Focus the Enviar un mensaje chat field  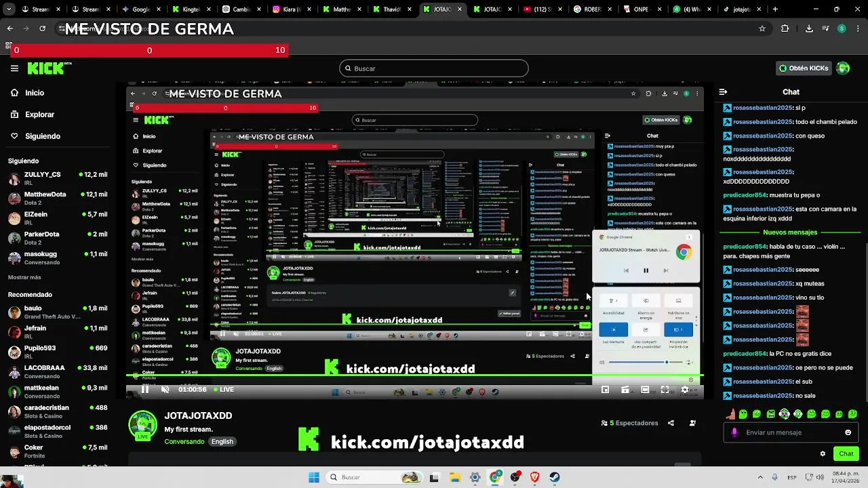[790, 432]
